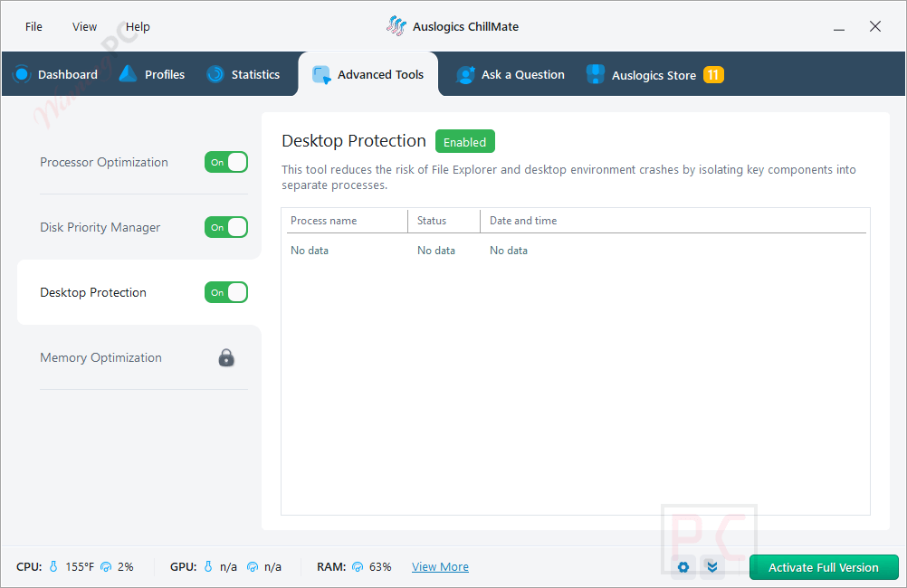The image size is (907, 588).
Task: Open the Ask a Question tab
Action: click(x=511, y=74)
